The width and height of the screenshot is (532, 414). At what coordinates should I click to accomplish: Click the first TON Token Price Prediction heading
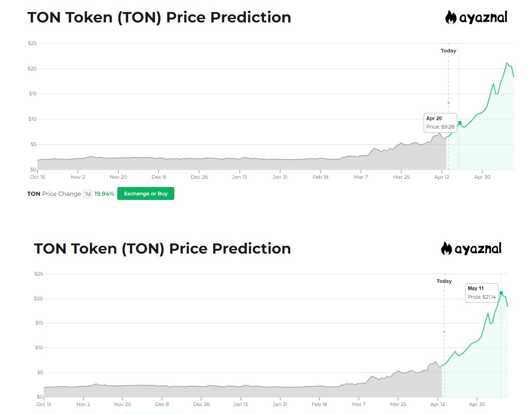pos(159,17)
